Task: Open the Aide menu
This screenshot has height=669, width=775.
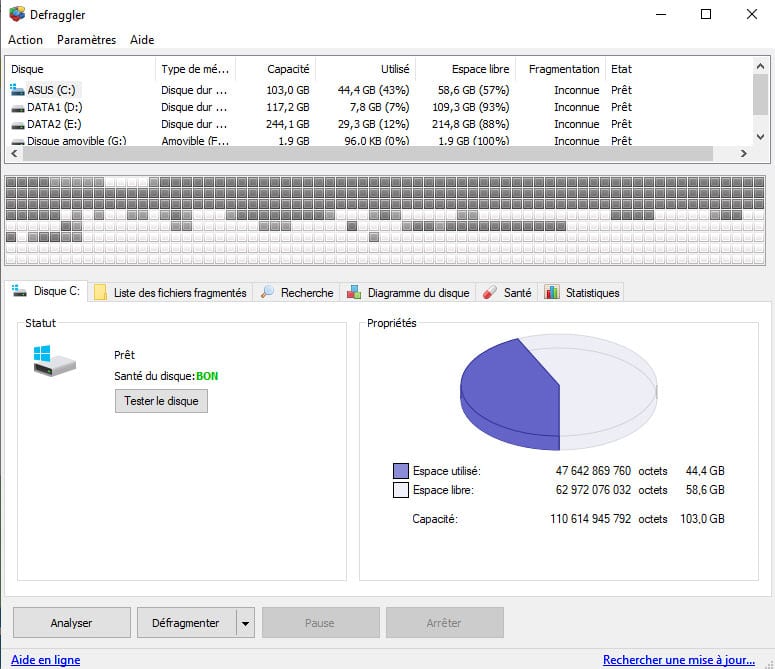Action: (x=142, y=40)
